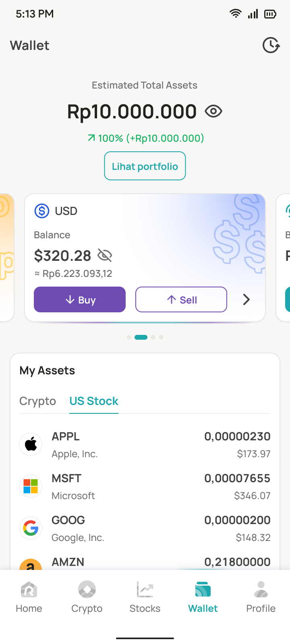Open Crypto from bottom navigation
The image size is (290, 644).
pyautogui.click(x=87, y=597)
